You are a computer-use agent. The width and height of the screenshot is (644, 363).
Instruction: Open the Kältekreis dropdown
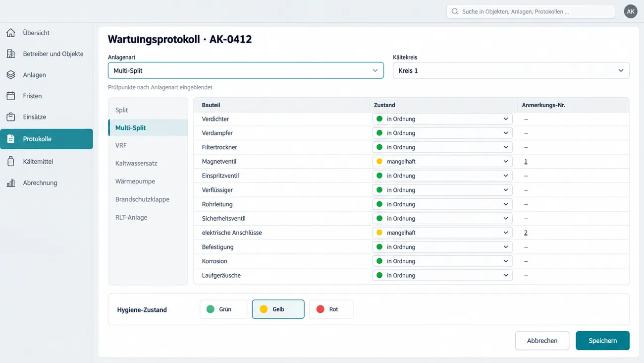point(511,70)
